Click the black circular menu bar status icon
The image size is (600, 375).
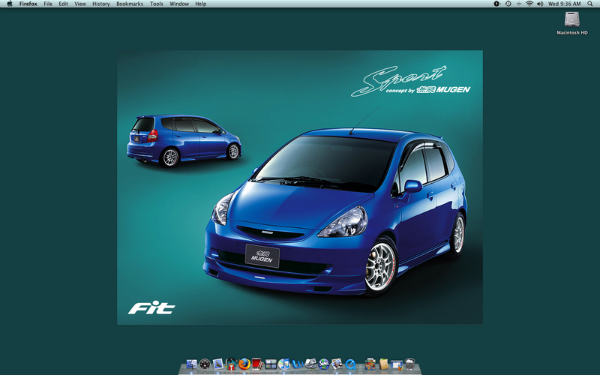(x=497, y=4)
